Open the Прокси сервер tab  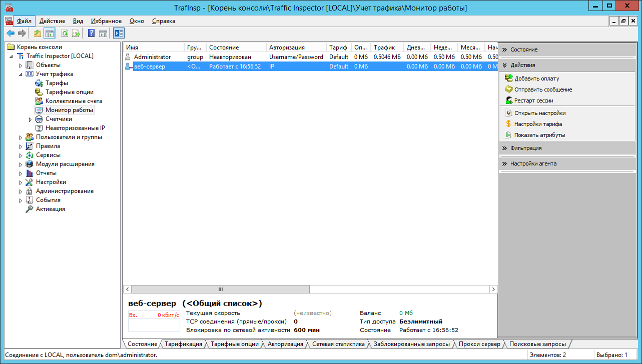(479, 344)
